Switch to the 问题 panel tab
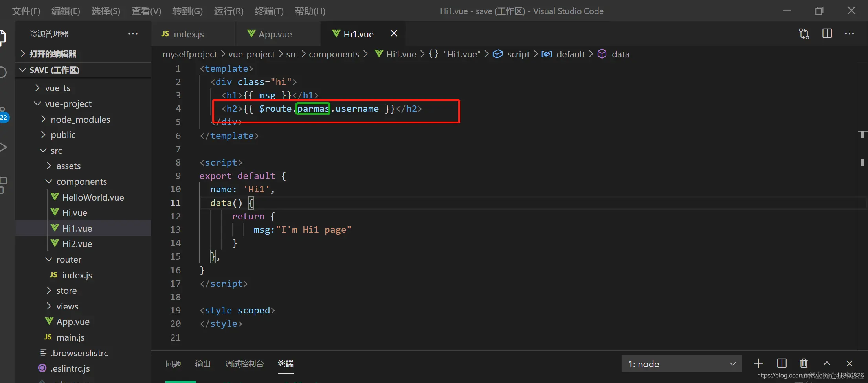The width and height of the screenshot is (868, 383). click(x=173, y=364)
